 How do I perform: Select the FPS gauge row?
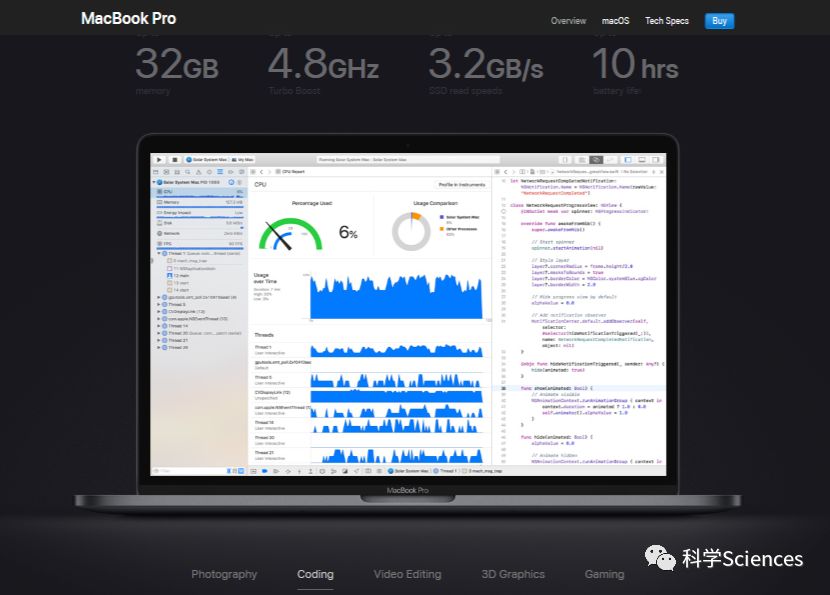pos(200,244)
